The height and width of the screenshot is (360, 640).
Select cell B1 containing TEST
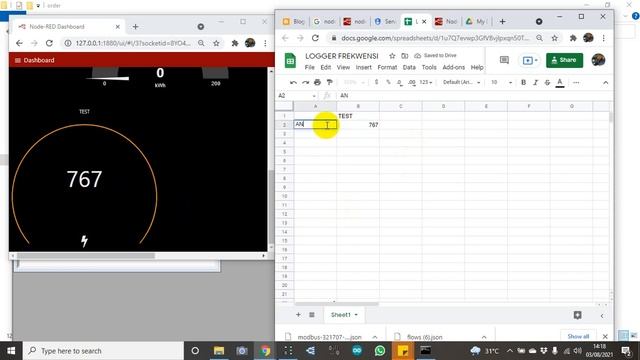click(358, 116)
